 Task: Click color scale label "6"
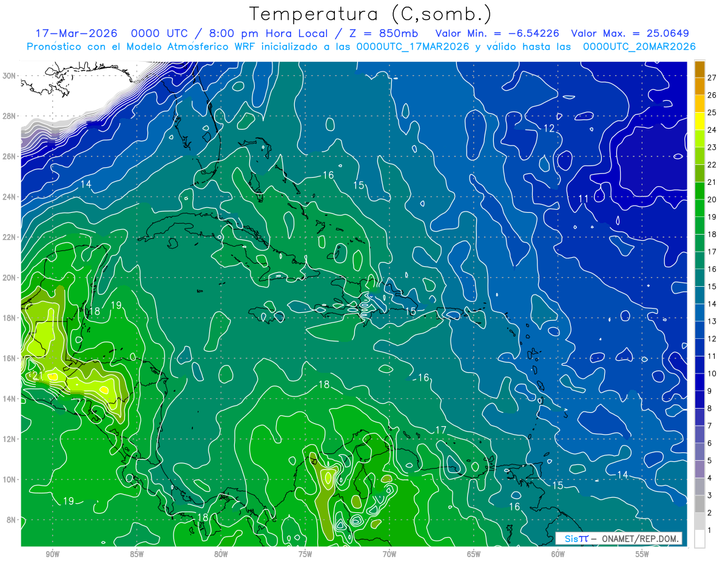[x=710, y=443]
